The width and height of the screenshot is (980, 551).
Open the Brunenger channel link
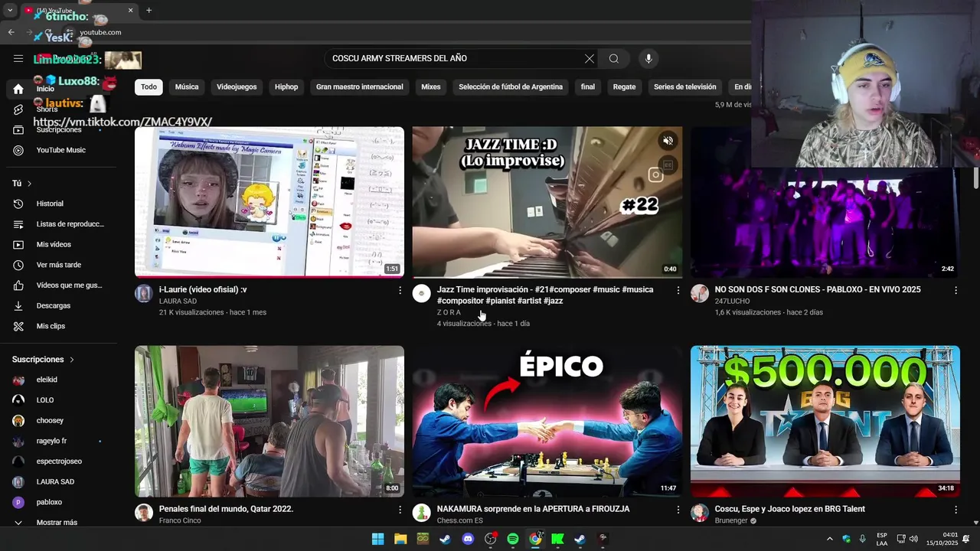[x=731, y=520]
